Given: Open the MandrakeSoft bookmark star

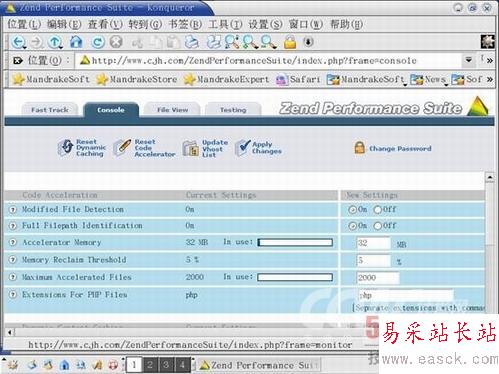Looking at the screenshot, I should 51,79.
